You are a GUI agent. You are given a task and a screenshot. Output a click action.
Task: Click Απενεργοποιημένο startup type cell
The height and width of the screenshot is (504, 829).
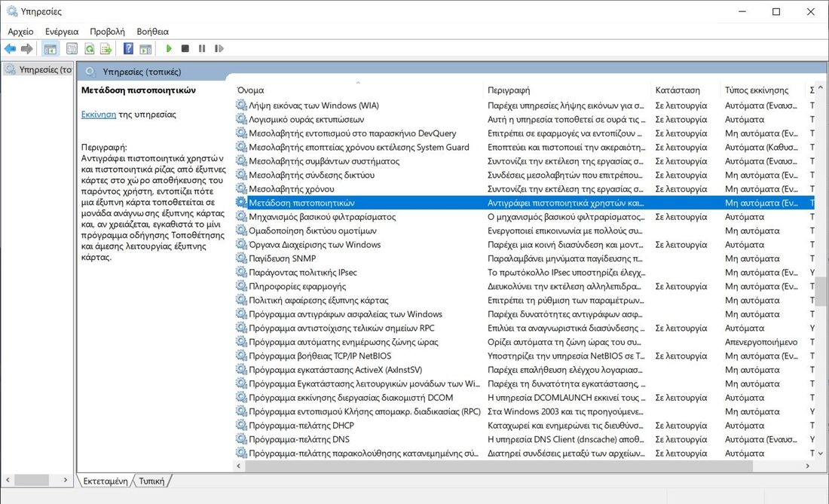761,342
